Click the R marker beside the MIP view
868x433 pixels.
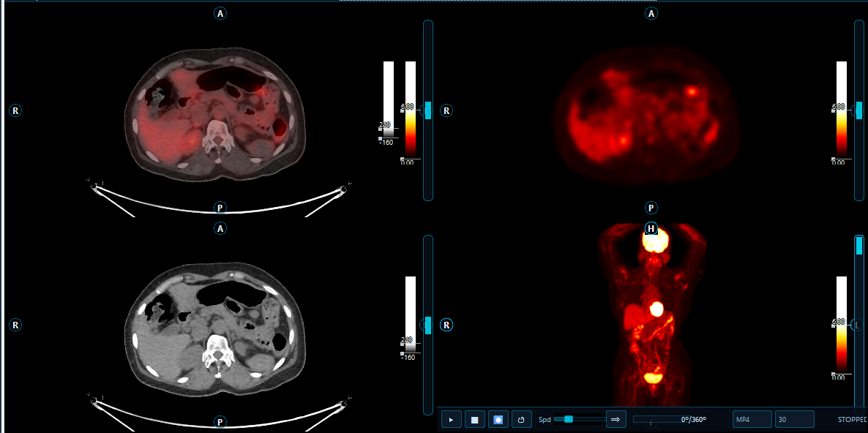[446, 325]
